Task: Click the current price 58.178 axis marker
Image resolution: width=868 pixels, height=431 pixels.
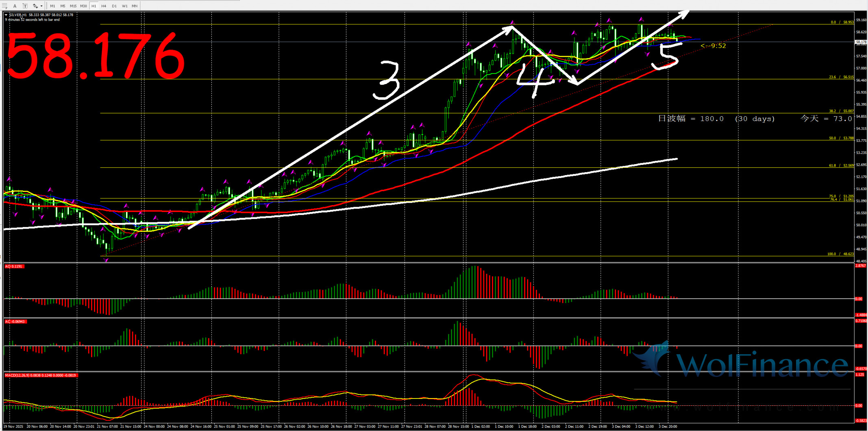Action: (x=860, y=42)
